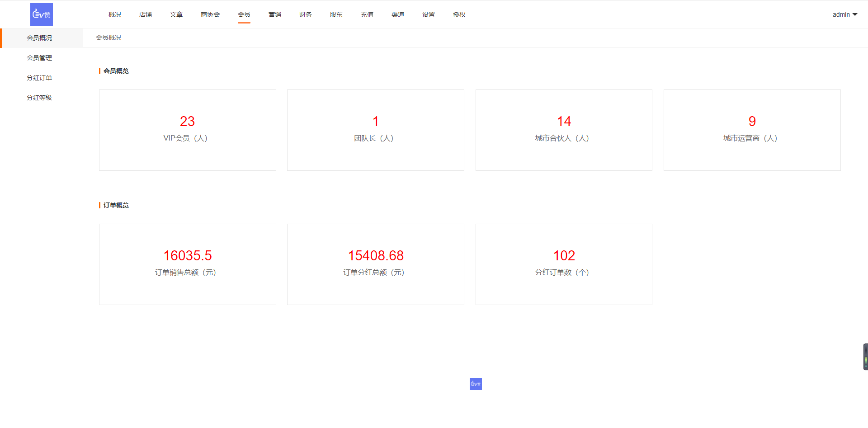
Task: Click the EV赞 logo in header
Action: [42, 14]
